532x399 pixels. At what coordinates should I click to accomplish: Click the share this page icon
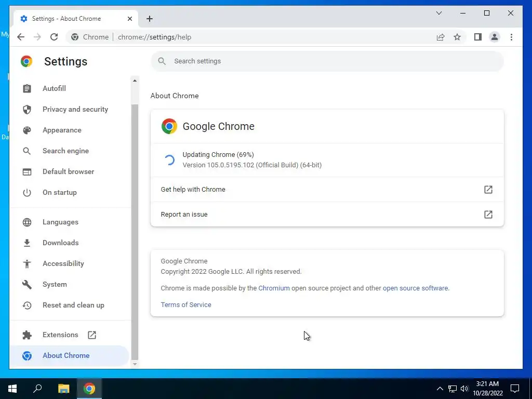tap(441, 37)
